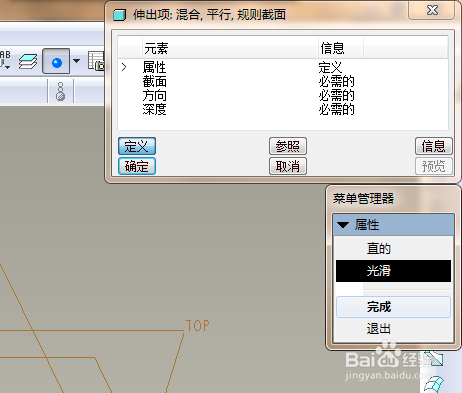Click the 信息 column header
Screen dimensions: 462x393
340,49
